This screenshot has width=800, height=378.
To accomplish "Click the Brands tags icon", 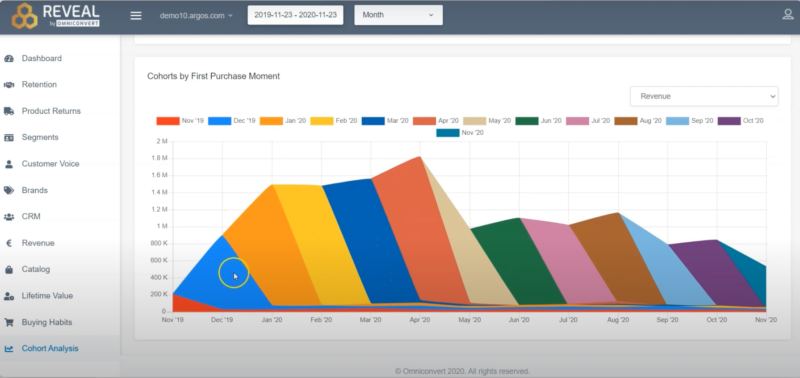I will click(9, 190).
